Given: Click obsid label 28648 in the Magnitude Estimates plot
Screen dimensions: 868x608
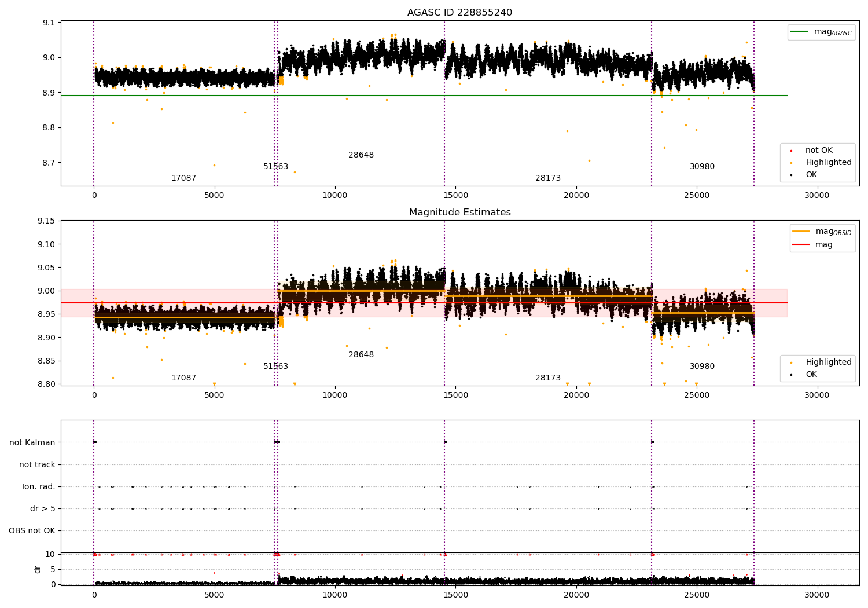Looking at the screenshot, I should point(361,355).
